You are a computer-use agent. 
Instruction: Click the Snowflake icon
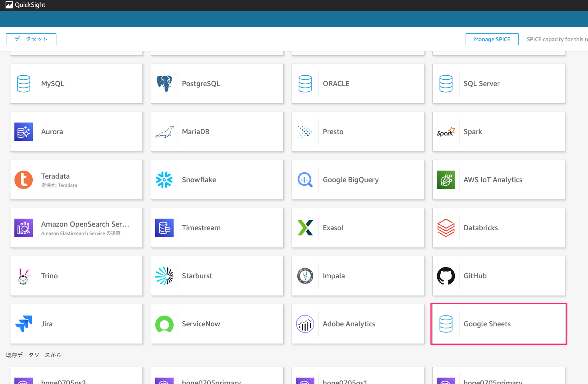pos(164,180)
